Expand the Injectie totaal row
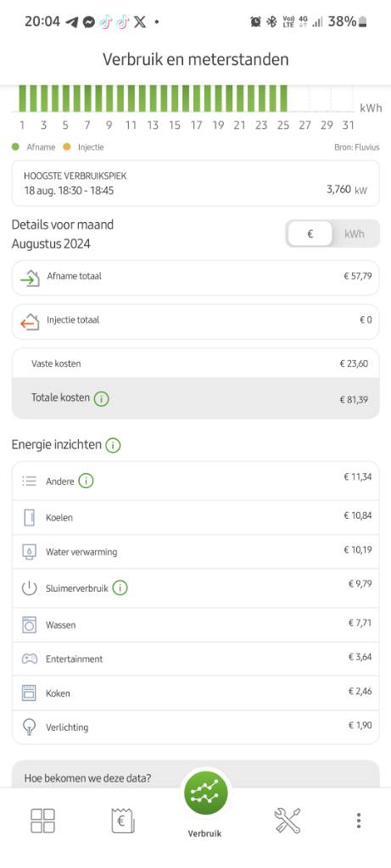The width and height of the screenshot is (391, 868). (x=195, y=321)
